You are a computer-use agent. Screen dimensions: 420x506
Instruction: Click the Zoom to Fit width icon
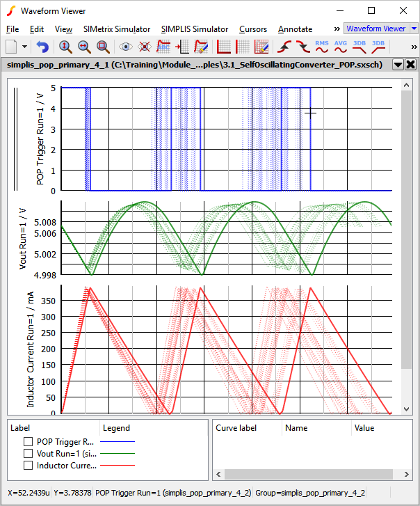[84, 47]
